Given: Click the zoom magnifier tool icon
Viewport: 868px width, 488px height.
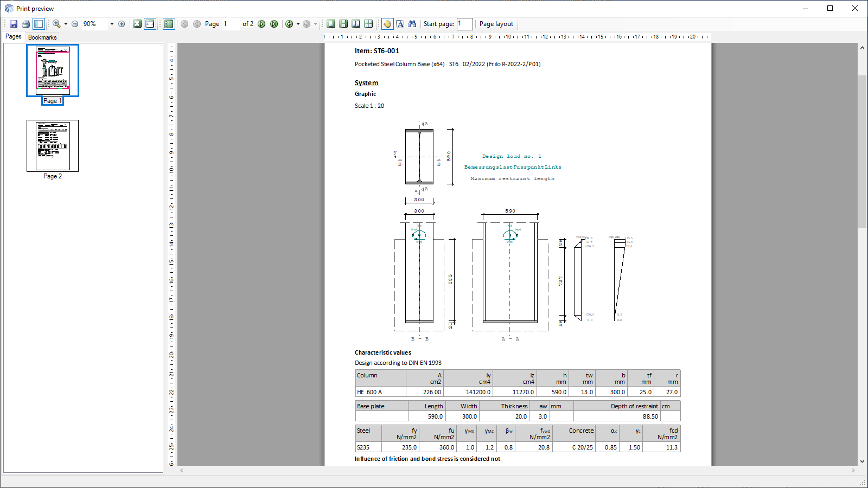Looking at the screenshot, I should (x=56, y=24).
